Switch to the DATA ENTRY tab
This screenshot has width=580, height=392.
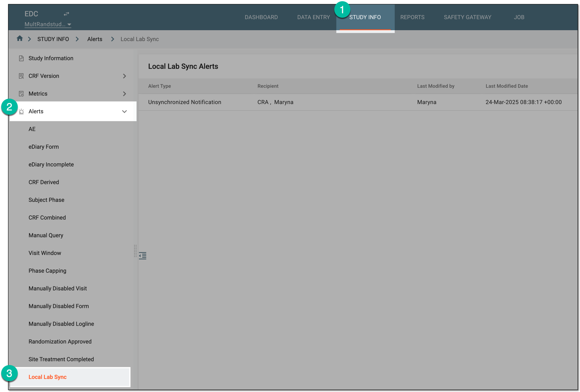313,17
